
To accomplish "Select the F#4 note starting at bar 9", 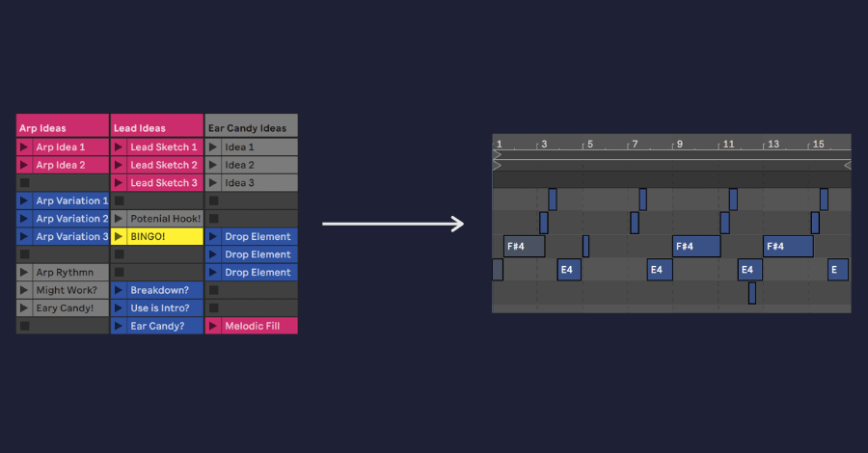I will (696, 246).
